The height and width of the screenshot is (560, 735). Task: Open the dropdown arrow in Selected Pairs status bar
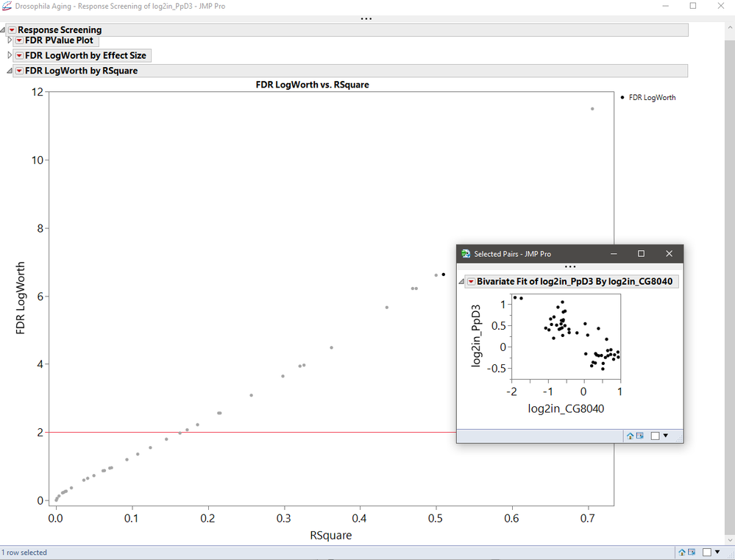(666, 436)
